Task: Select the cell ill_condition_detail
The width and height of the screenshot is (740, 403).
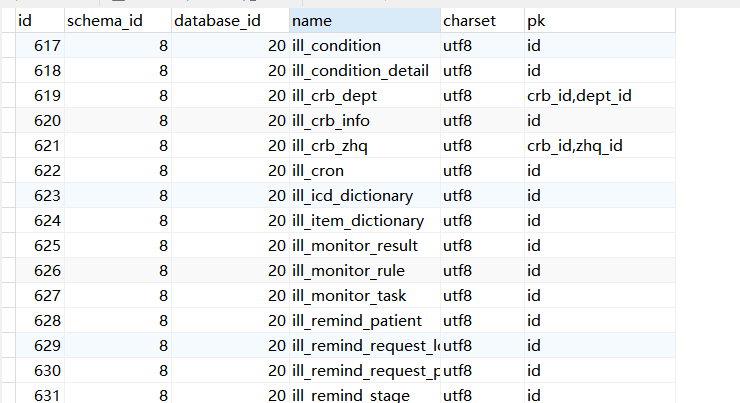Action: click(365, 71)
